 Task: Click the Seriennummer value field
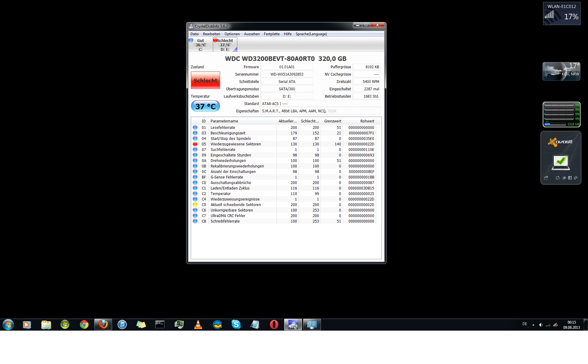pos(287,74)
